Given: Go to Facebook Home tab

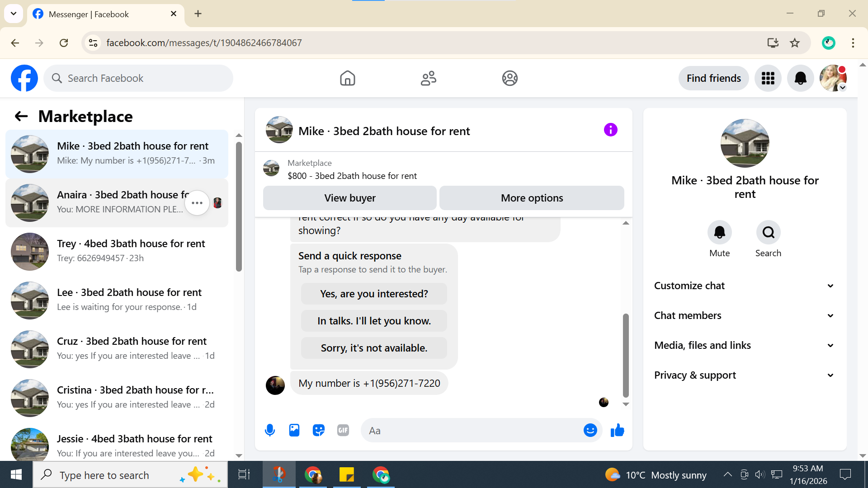Looking at the screenshot, I should 347,78.
